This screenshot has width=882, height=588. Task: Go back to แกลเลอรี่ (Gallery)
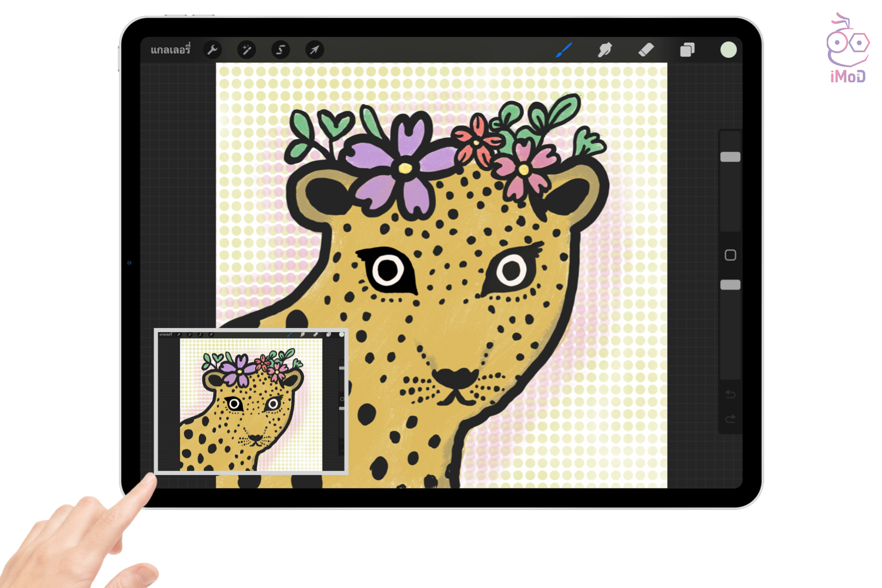(170, 50)
